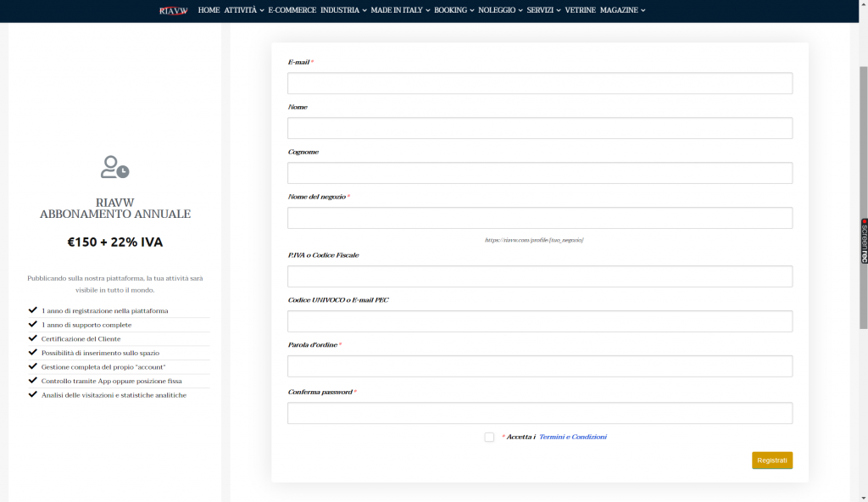Click the screenrec side tab icon
The height and width of the screenshot is (502, 868).
pyautogui.click(x=864, y=241)
